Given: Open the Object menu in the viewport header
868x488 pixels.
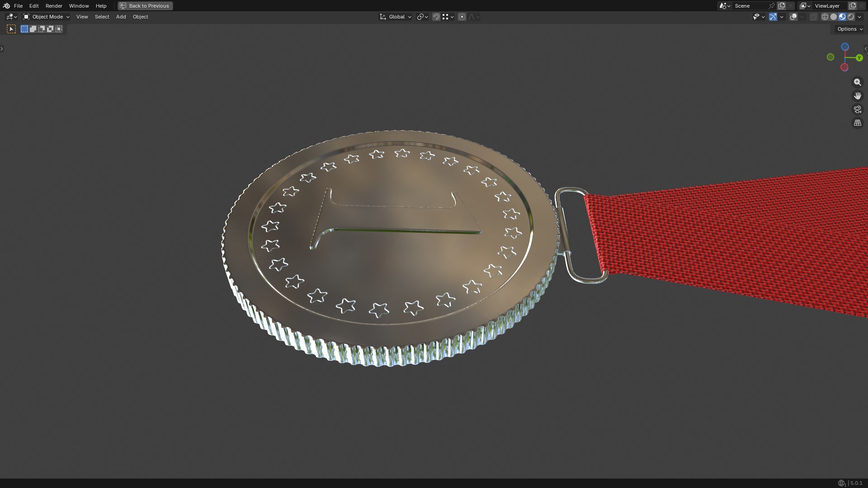Looking at the screenshot, I should tap(140, 17).
